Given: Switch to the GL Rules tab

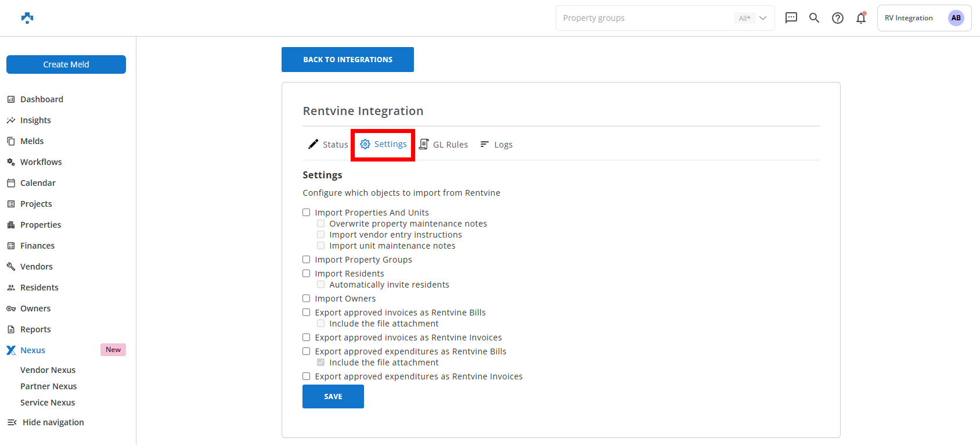Looking at the screenshot, I should coord(444,145).
